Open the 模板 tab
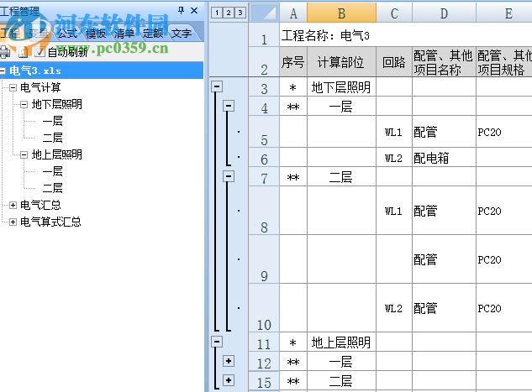The height and width of the screenshot is (392, 532). (x=95, y=34)
